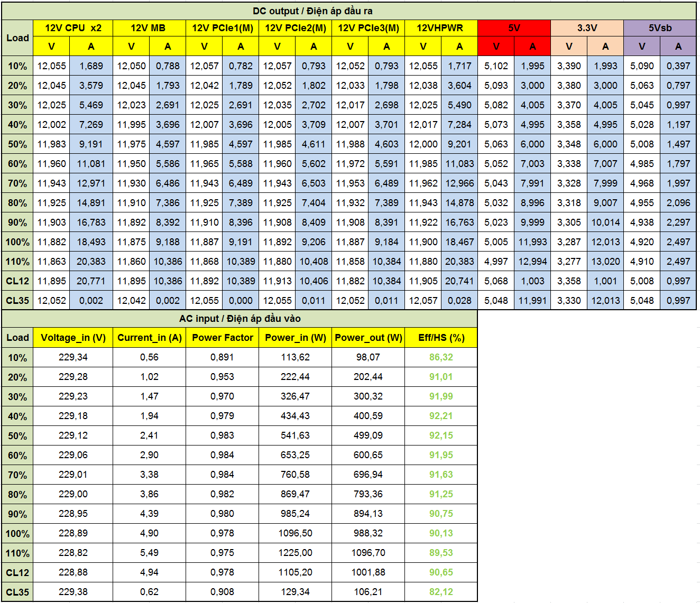The width and height of the screenshot is (700, 603).
Task: Click the Power_in cell showing 1225,00
Action: (x=295, y=553)
